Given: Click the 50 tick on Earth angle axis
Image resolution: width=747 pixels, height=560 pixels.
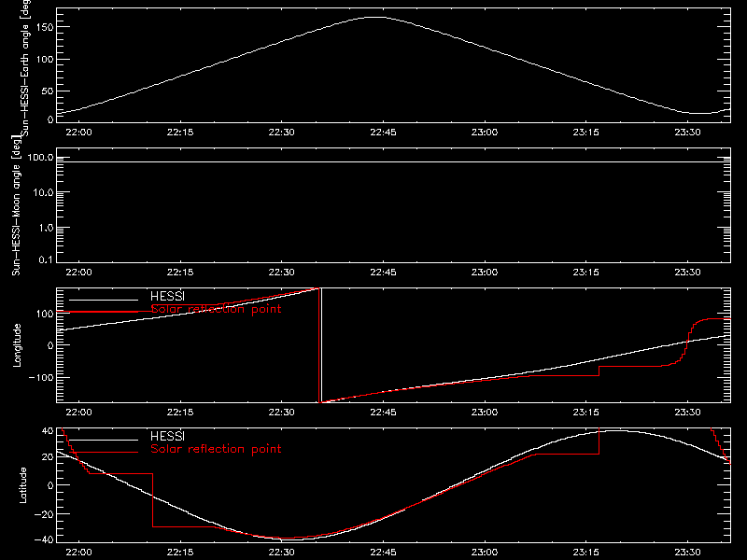Looking at the screenshot, I should (49, 91).
